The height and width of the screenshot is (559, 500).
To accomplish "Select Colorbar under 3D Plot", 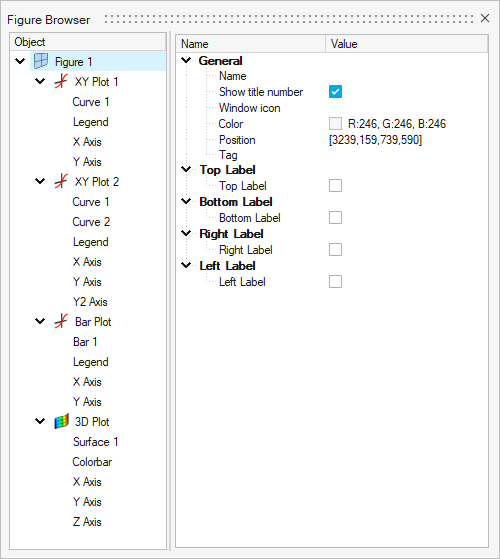I will [92, 462].
